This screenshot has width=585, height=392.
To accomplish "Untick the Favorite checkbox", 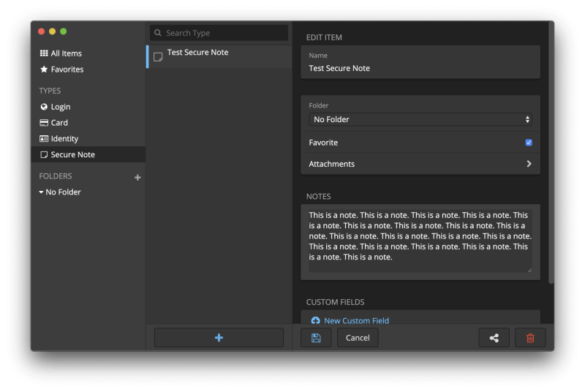I will click(x=529, y=143).
